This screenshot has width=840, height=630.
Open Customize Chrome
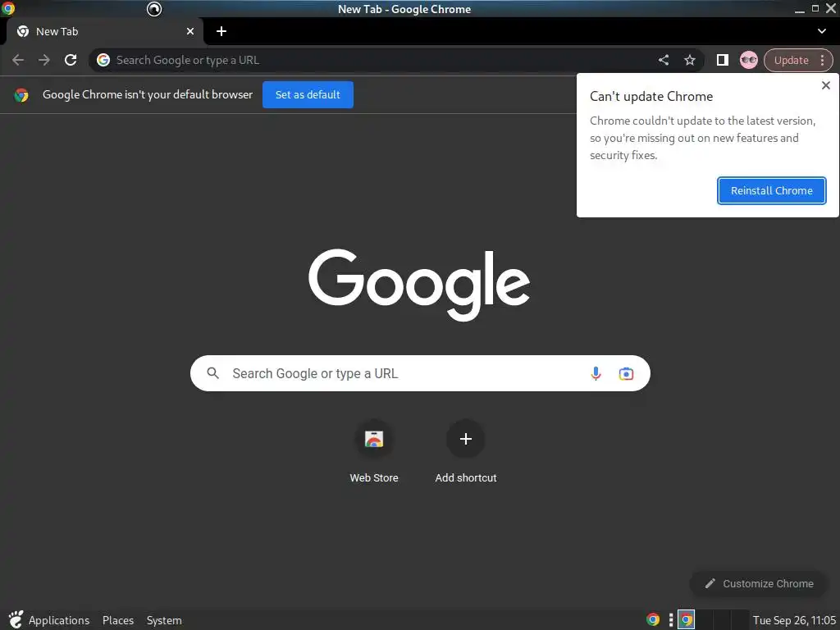759,583
